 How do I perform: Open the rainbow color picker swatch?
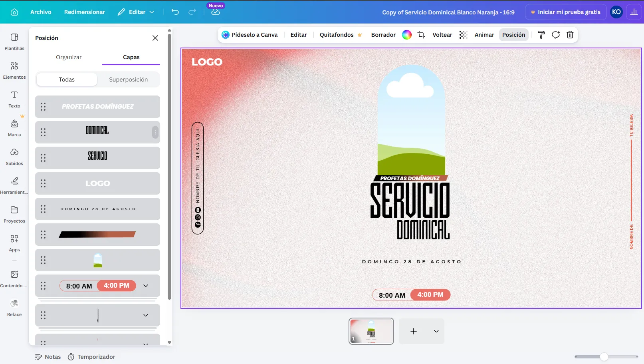click(x=407, y=35)
